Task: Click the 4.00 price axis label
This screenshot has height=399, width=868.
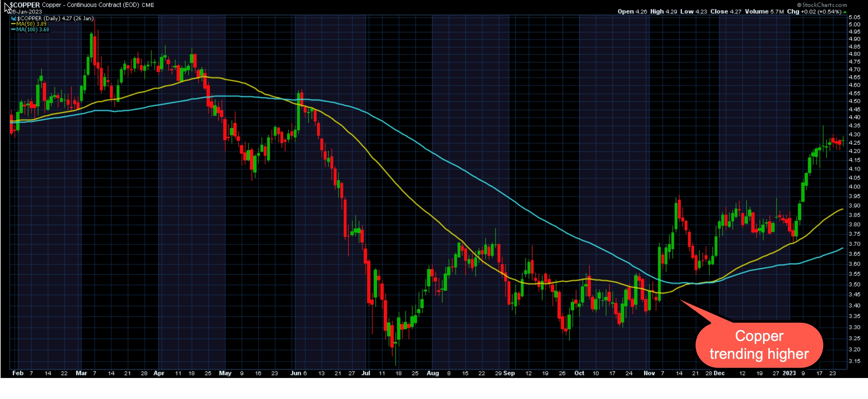Action: (x=854, y=187)
